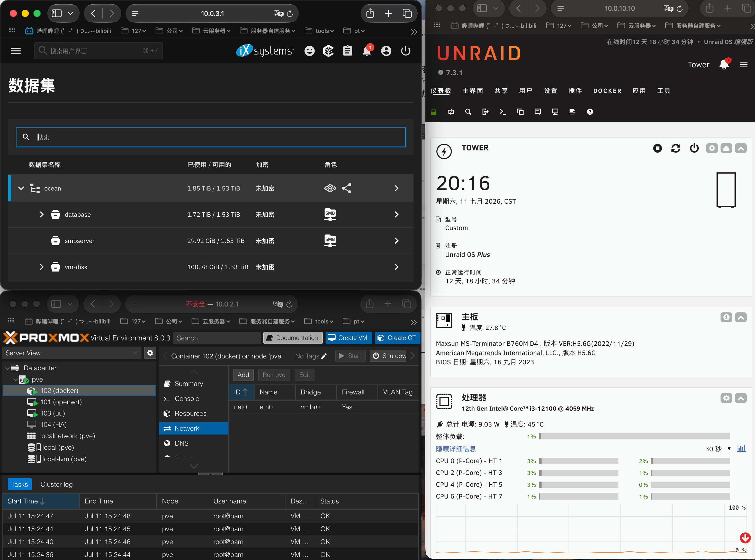Screen dimensions: 755x560
Task: Focus the Proxmox Search field
Action: 217,338
